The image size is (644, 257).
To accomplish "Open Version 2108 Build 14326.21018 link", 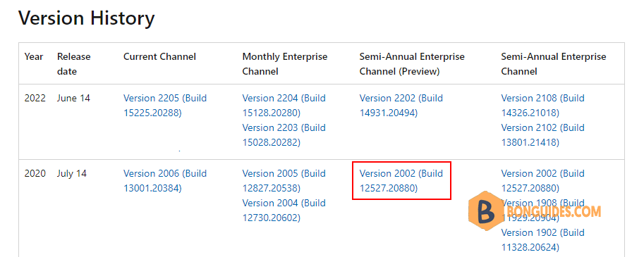I will [542, 106].
